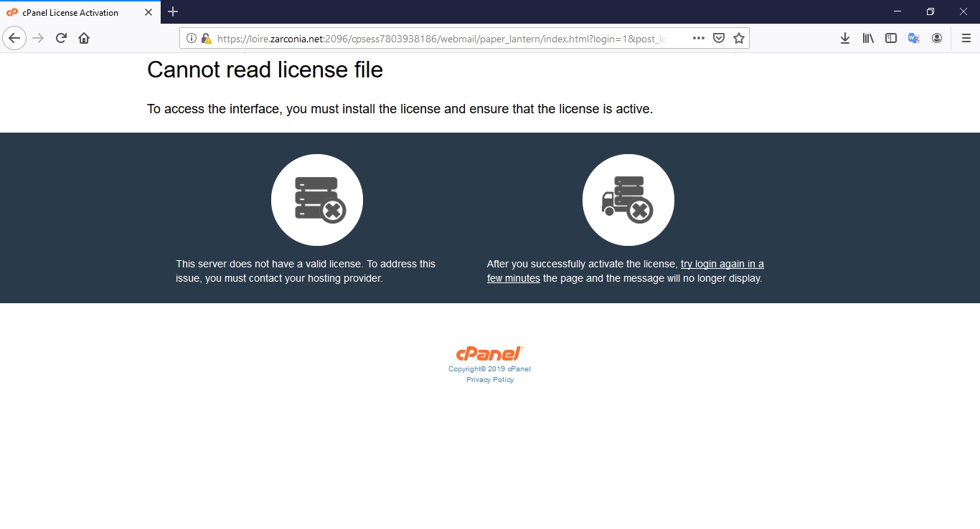Open the translator extension icon

coord(914,38)
